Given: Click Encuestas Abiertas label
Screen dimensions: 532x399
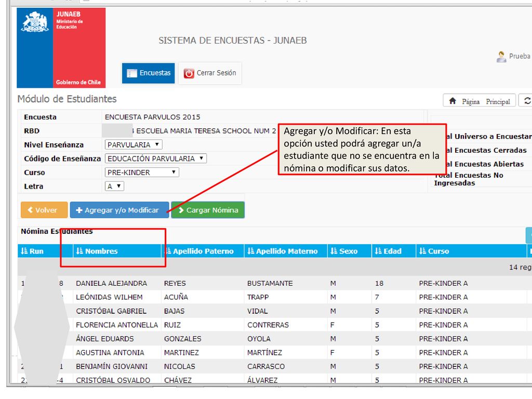Looking at the screenshot, I should click(x=489, y=164).
